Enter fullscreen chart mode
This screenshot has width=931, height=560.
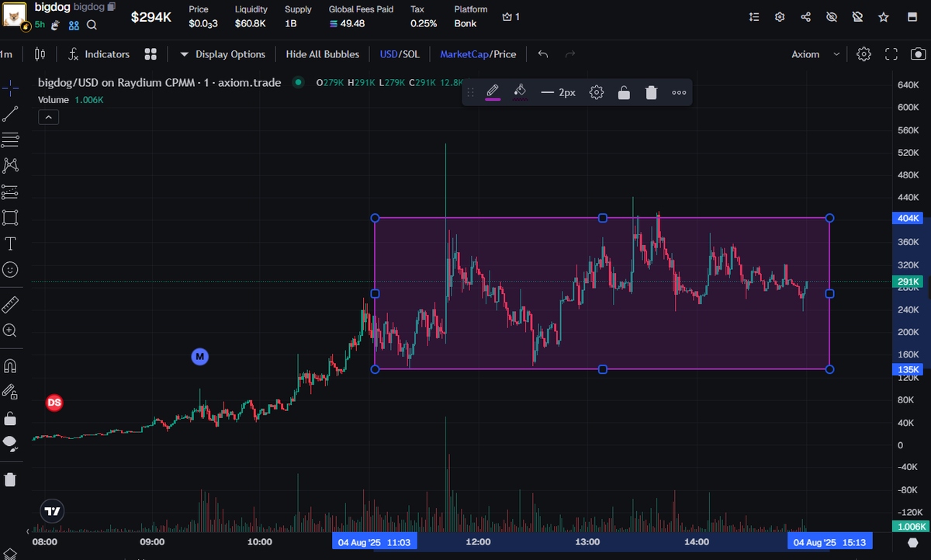[891, 54]
